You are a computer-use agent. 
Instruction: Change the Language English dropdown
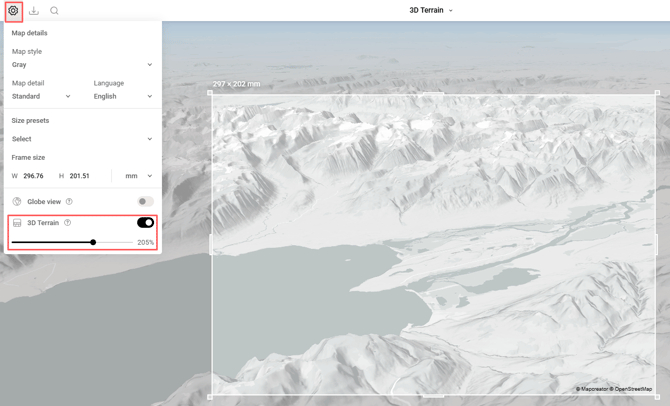(x=123, y=97)
